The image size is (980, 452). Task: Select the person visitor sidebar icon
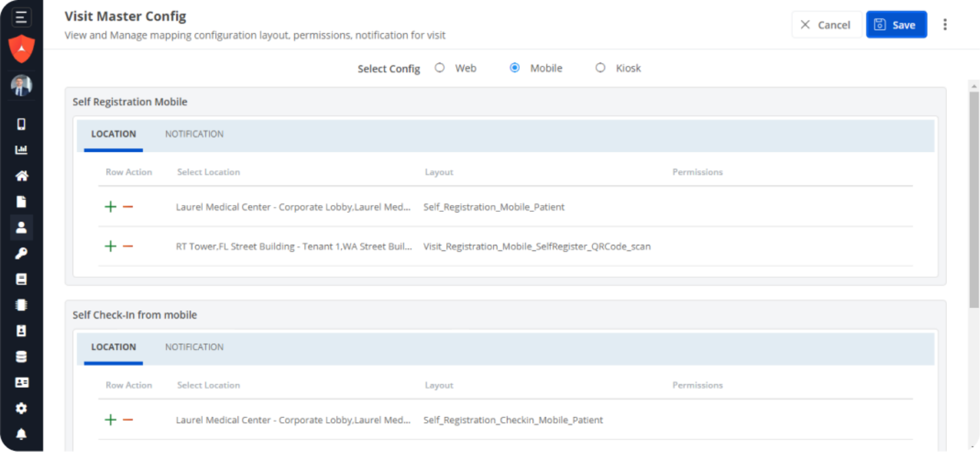coord(21,227)
